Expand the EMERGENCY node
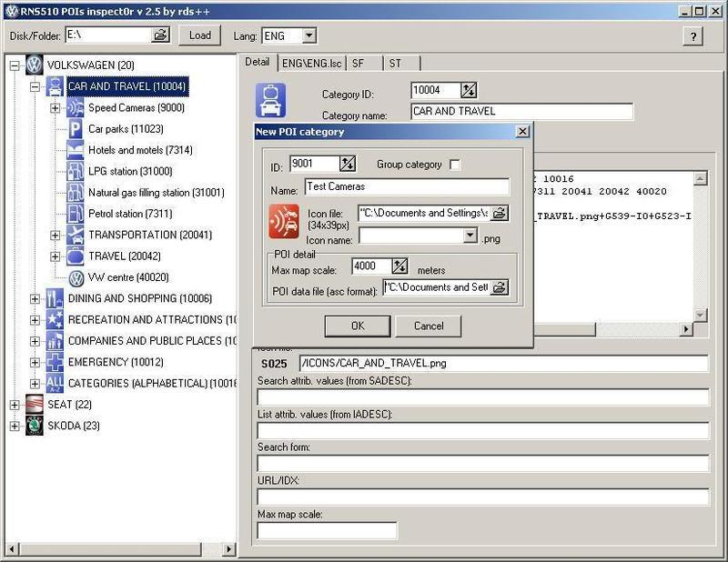Screen dimensions: 728x562 click(x=35, y=363)
